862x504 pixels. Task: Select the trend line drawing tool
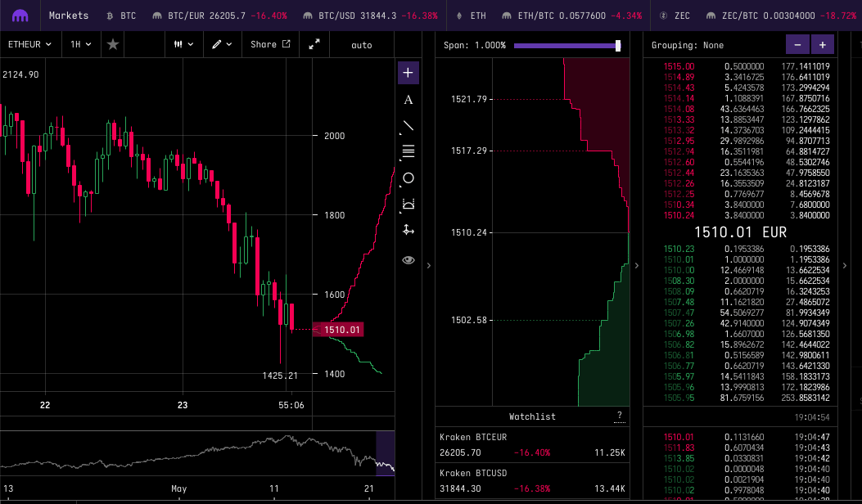[x=408, y=126]
